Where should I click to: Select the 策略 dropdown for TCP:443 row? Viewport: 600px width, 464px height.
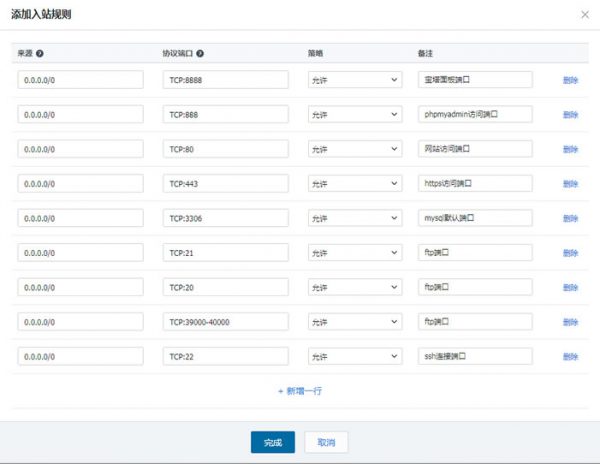pos(347,184)
